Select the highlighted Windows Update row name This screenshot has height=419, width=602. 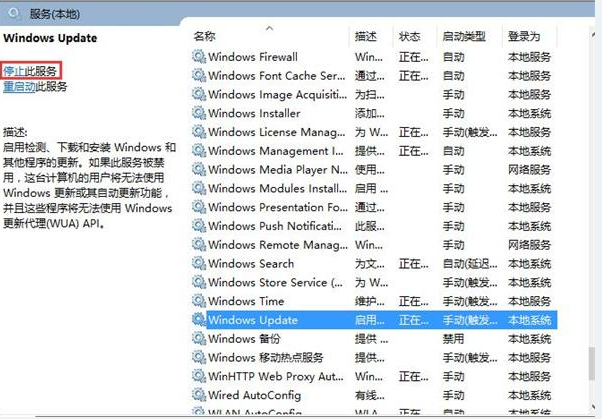coord(253,320)
